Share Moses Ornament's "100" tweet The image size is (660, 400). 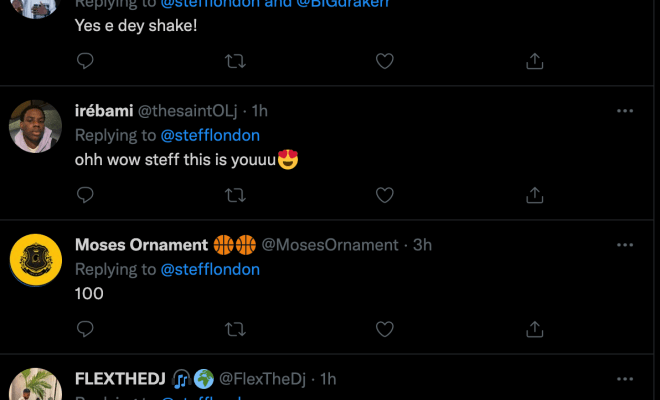coord(534,329)
